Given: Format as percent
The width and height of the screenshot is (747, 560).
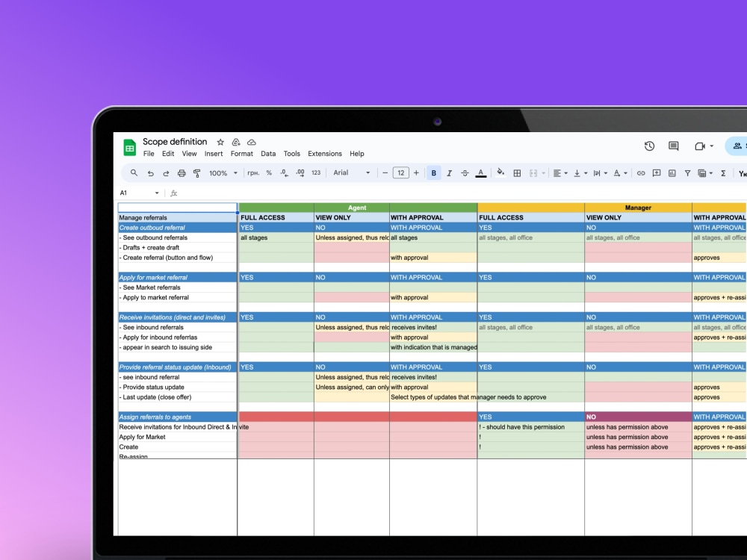Looking at the screenshot, I should (269, 173).
